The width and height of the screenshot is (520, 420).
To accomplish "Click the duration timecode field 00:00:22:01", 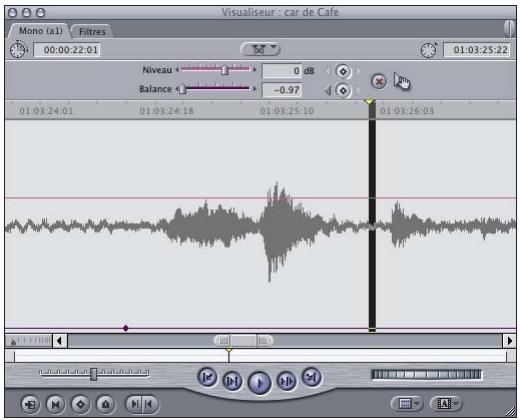I will pos(67,50).
